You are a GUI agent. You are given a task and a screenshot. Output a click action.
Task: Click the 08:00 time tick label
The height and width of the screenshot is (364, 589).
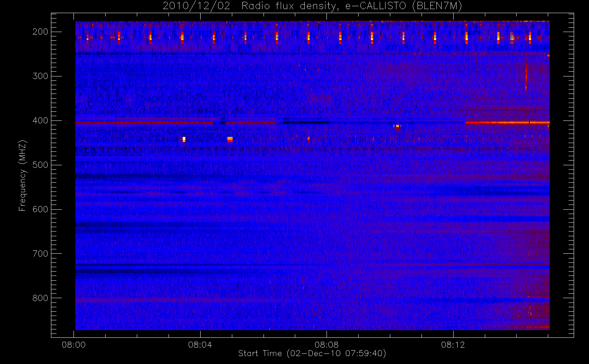(74, 345)
